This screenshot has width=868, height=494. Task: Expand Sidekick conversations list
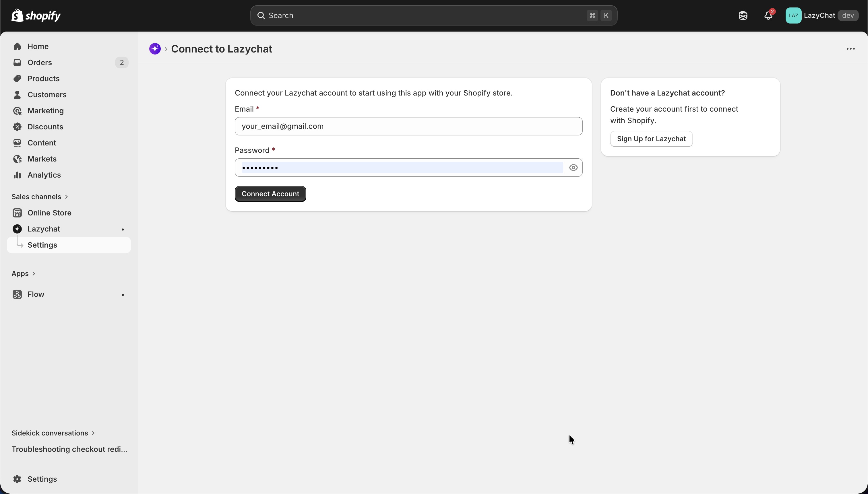[53, 433]
